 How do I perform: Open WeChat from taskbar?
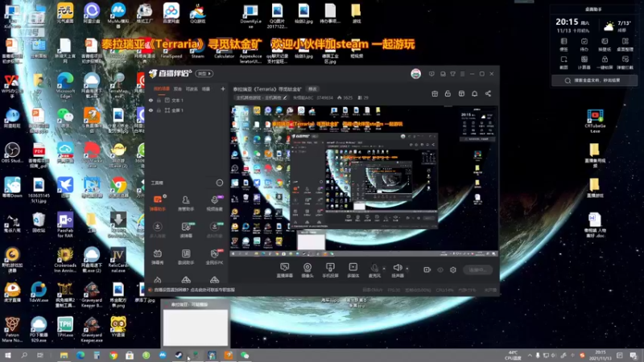point(245,356)
